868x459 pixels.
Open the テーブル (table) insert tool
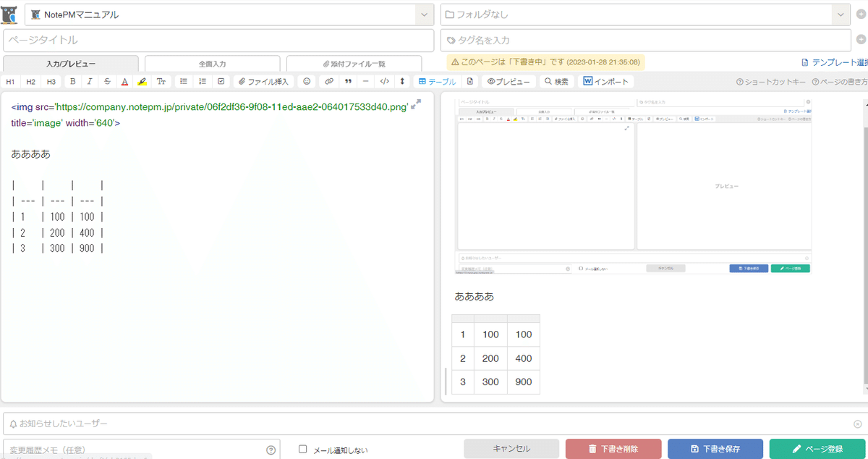[437, 81]
